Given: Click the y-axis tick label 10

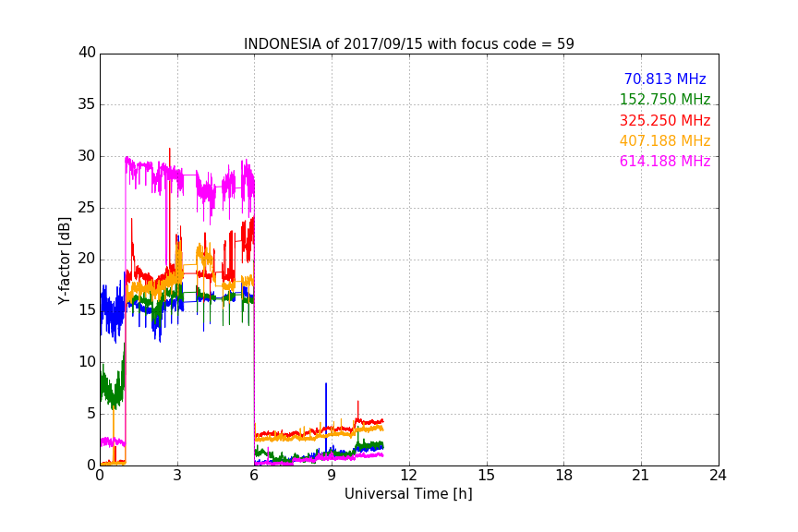Looking at the screenshot, I should click(87, 362).
